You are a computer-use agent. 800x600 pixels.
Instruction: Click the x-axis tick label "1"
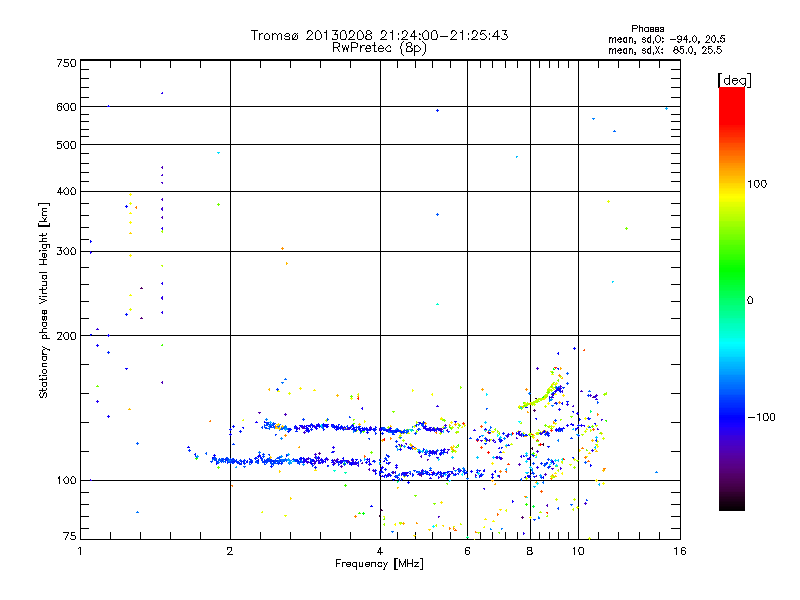coord(80,551)
